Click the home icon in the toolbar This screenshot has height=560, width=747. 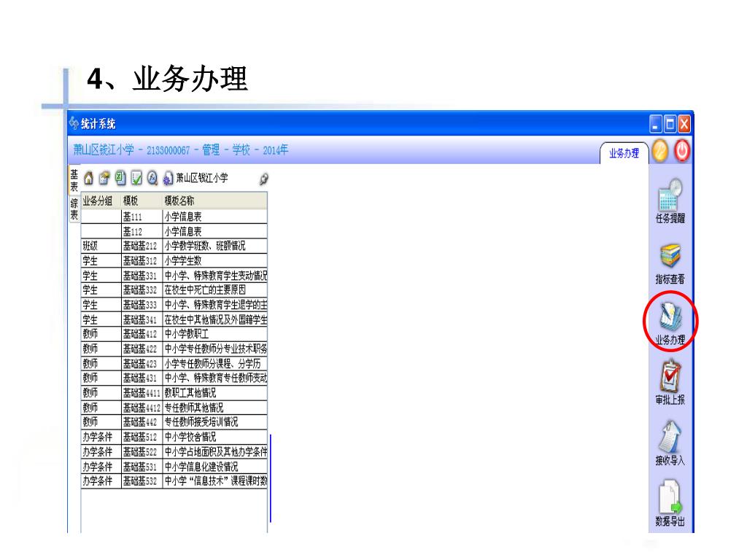point(88,179)
